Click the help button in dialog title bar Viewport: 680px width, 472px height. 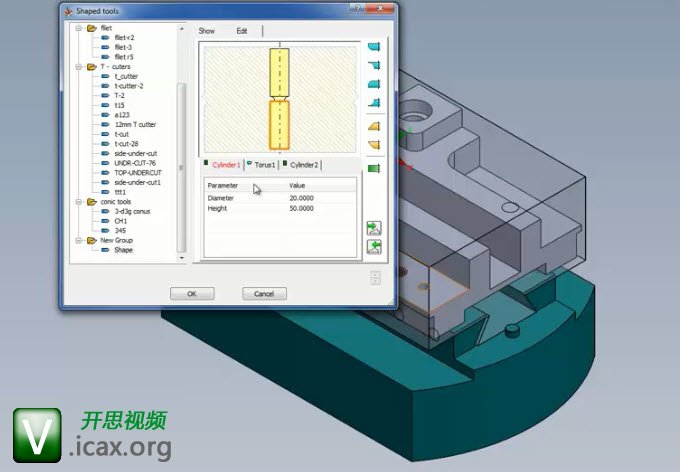point(357,9)
